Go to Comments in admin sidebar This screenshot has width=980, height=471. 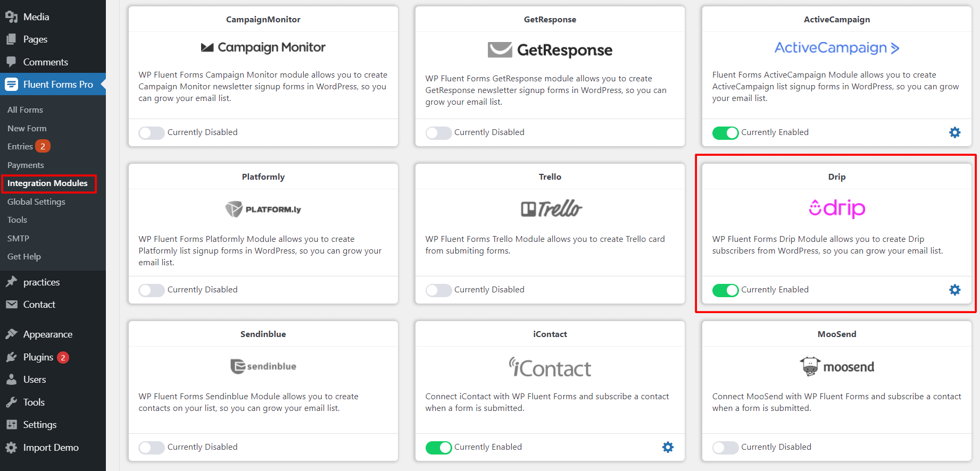coord(46,62)
